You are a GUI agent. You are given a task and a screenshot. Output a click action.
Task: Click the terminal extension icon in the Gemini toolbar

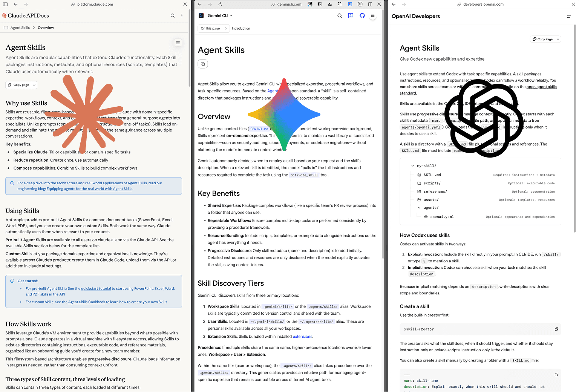tap(310, 4)
